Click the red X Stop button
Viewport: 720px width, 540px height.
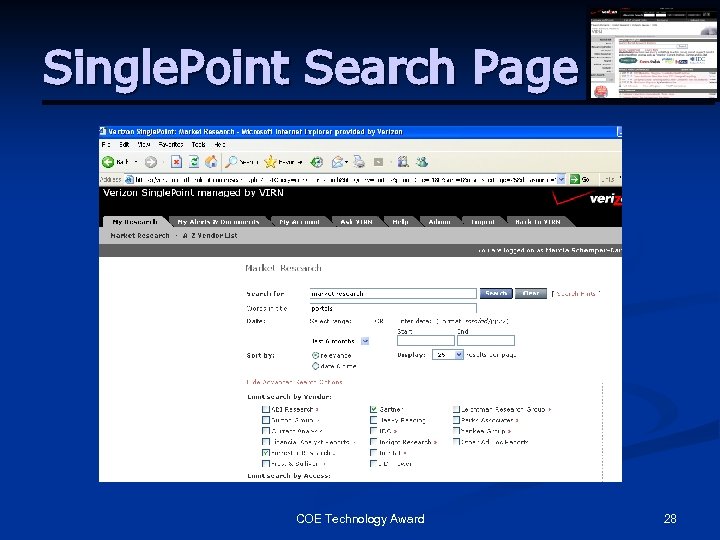point(176,162)
